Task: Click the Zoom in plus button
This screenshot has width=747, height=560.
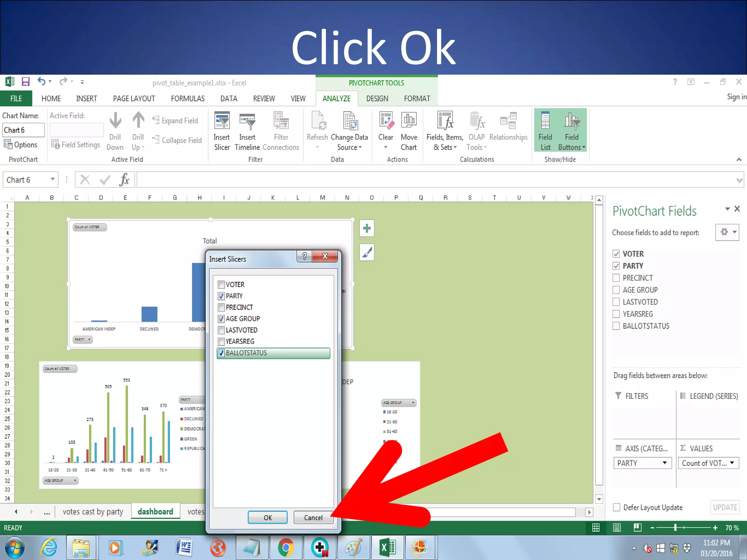Action: [715, 528]
